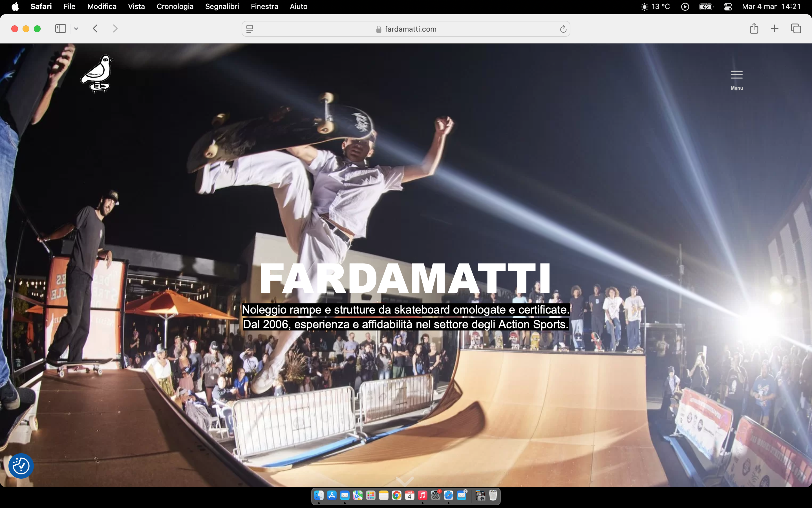Launch Google Chrome from the Dock

coord(397,495)
